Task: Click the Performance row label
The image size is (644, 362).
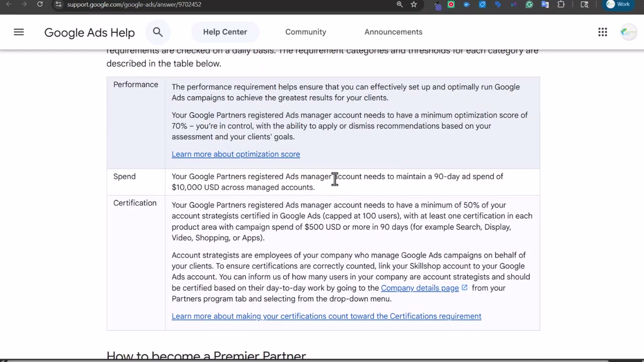Action: pos(135,84)
